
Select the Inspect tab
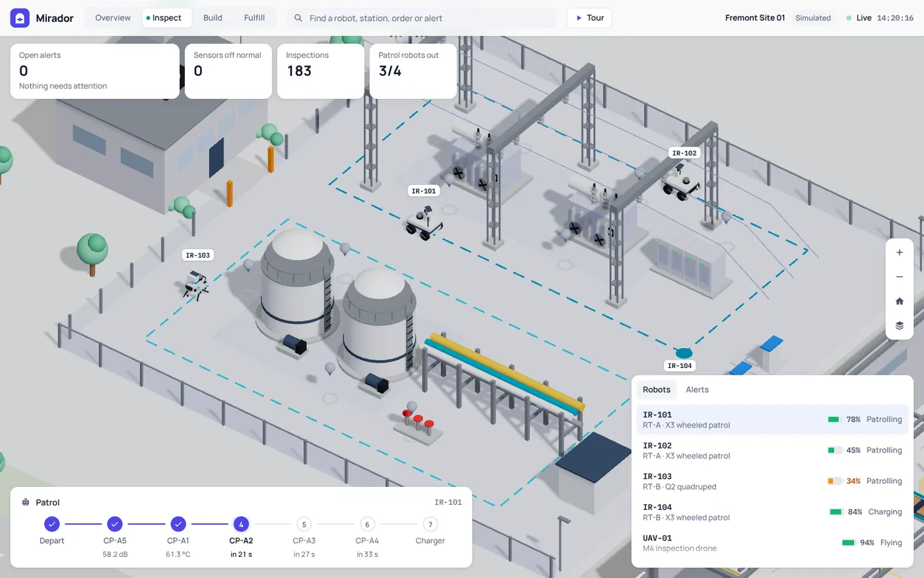tap(166, 18)
